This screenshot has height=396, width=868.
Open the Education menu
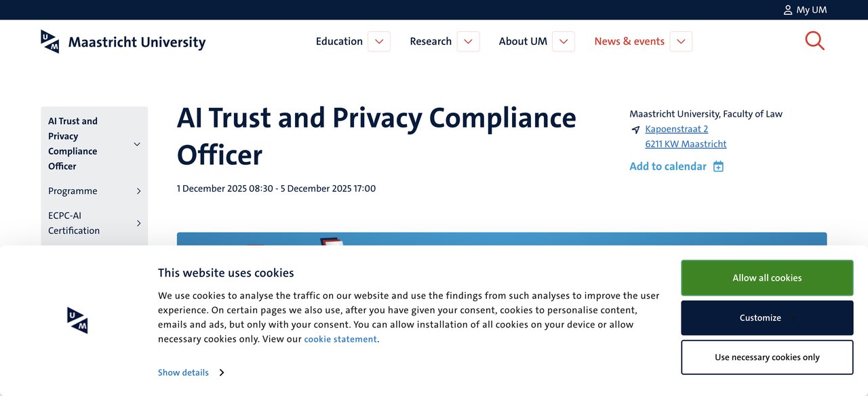point(339,41)
